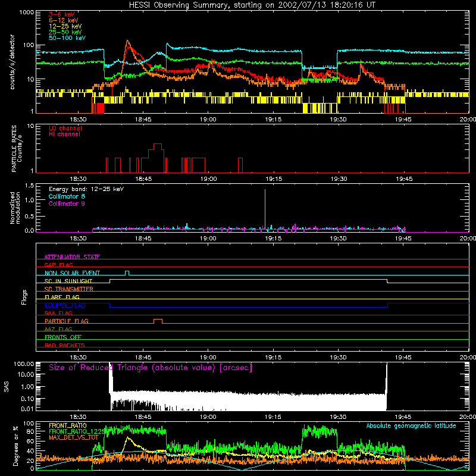Click the 'FRONT_RATIO_1225' legend label
Screen dimensions: 476x476
[77, 431]
